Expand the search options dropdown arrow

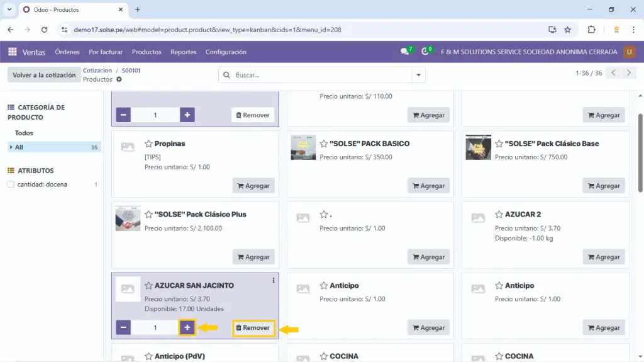[418, 75]
